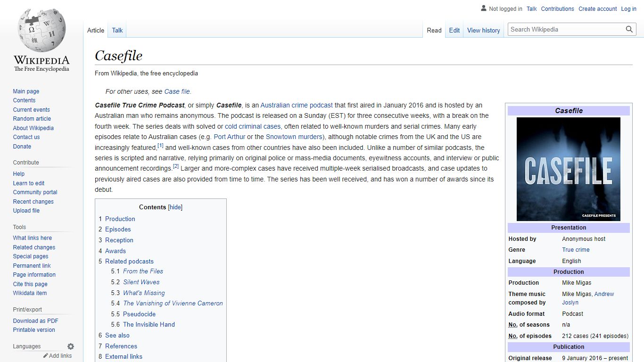Screen dimensions: 644x362
Task: Jump to citation reference 2
Action: click(176, 166)
